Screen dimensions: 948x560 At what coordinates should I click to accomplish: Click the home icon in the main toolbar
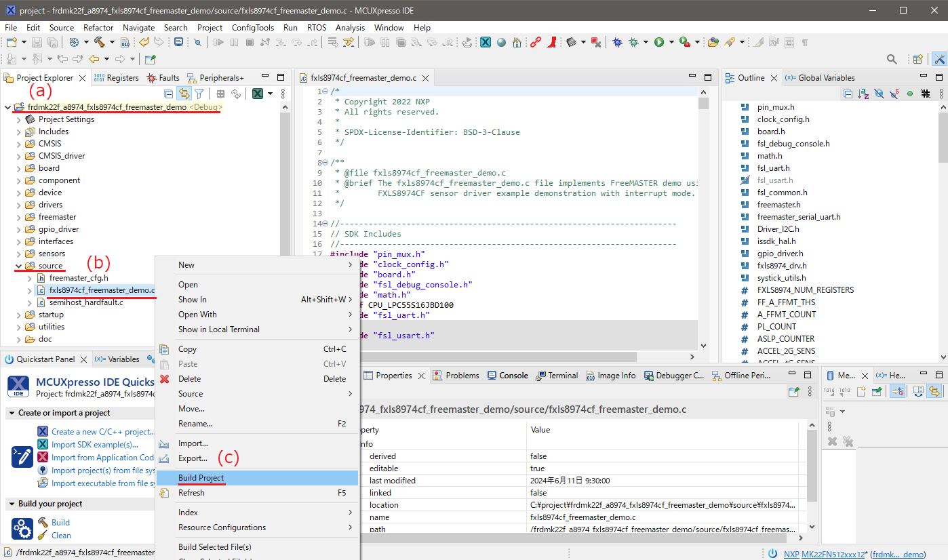pyautogui.click(x=517, y=42)
